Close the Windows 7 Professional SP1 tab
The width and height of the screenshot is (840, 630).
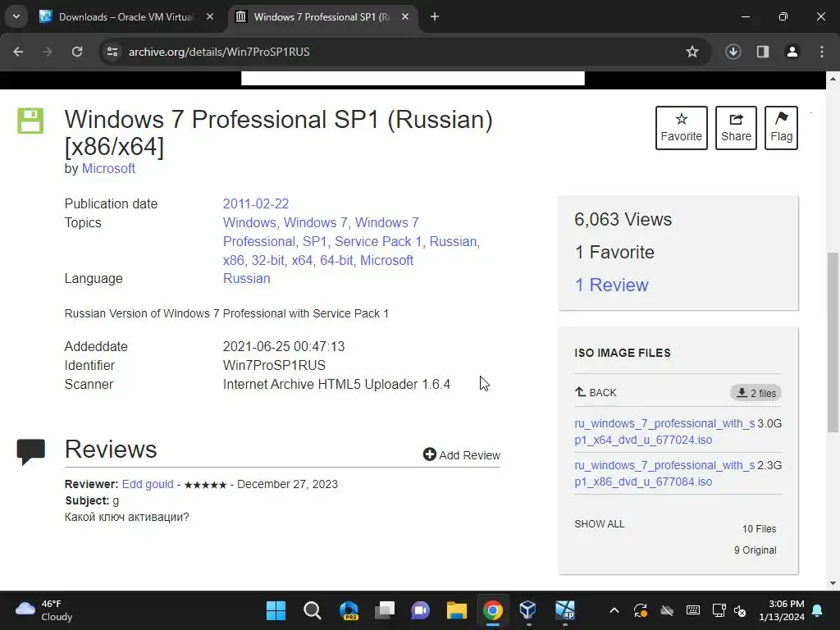405,16
